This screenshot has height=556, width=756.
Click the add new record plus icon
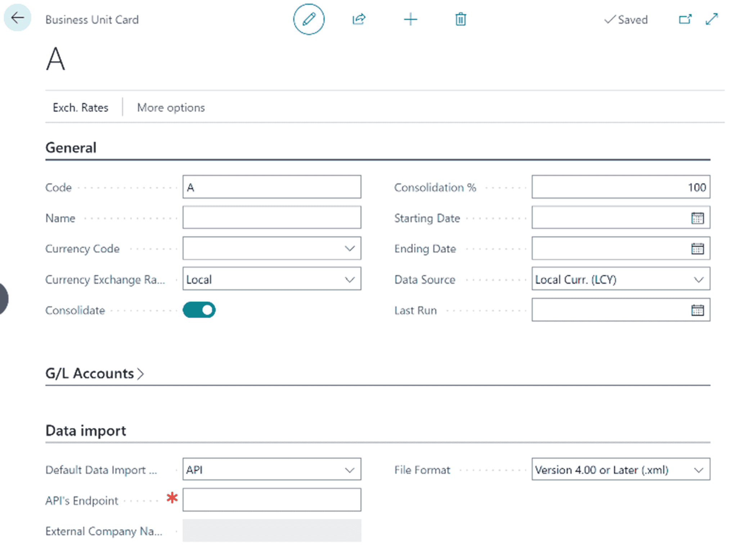coord(410,19)
